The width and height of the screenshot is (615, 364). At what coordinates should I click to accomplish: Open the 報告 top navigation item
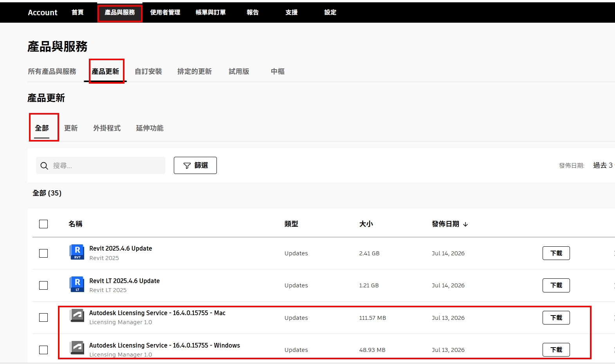pyautogui.click(x=252, y=13)
